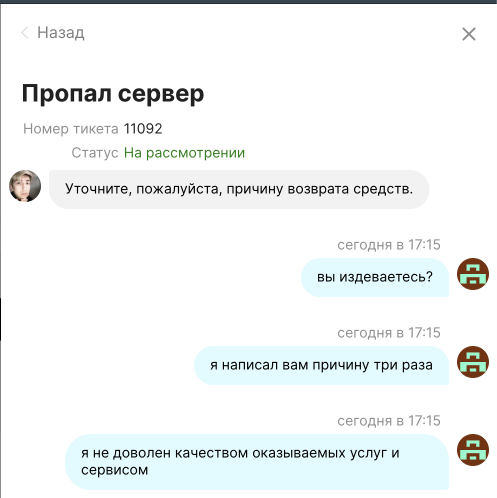
Task: Select the ticket title 'Пропал сервер'
Action: point(113,94)
